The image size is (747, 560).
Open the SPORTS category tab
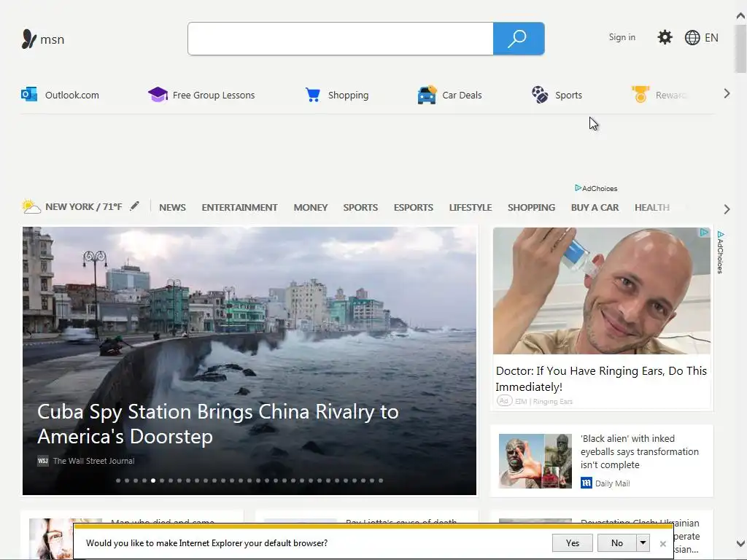360,208
